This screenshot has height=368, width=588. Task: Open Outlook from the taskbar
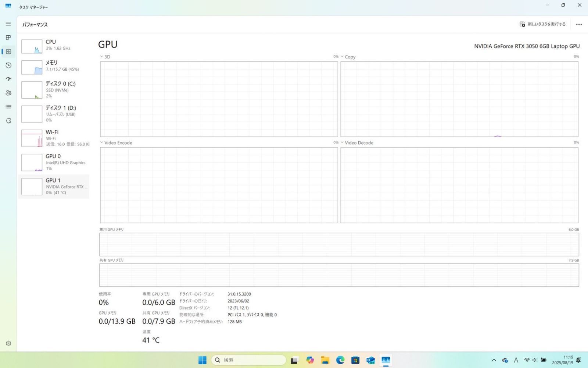point(370,360)
